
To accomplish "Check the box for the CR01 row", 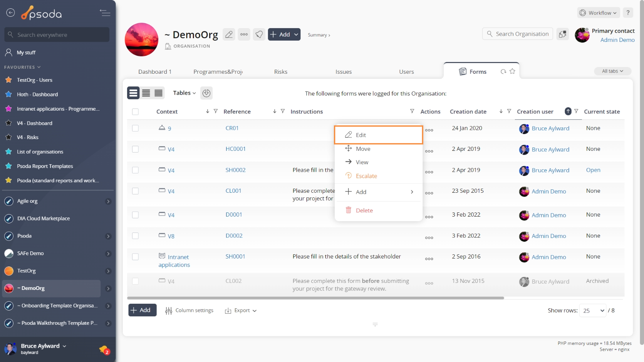I will 135,128.
